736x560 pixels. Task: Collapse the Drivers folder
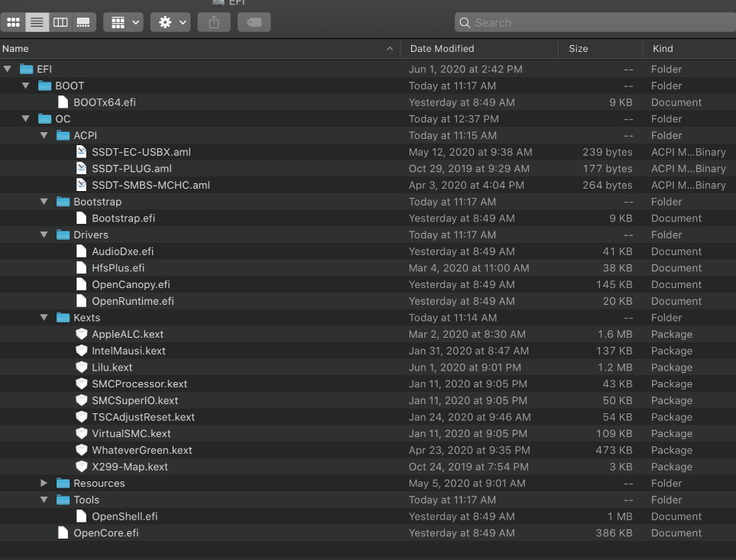(x=44, y=235)
